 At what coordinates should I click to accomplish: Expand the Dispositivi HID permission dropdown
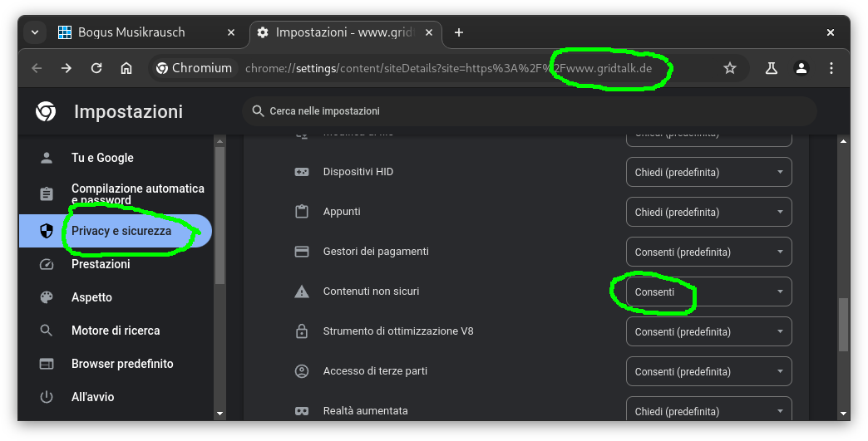708,172
